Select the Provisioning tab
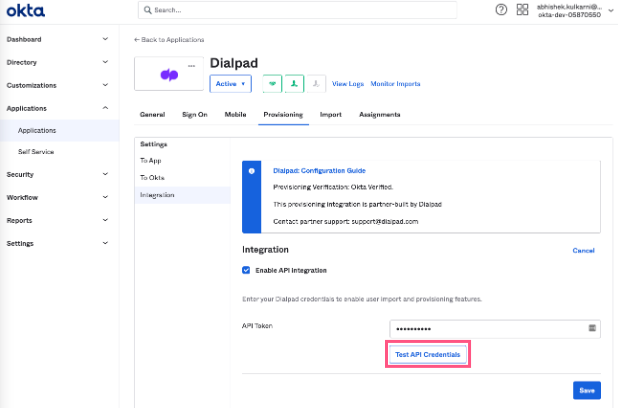 click(x=283, y=115)
